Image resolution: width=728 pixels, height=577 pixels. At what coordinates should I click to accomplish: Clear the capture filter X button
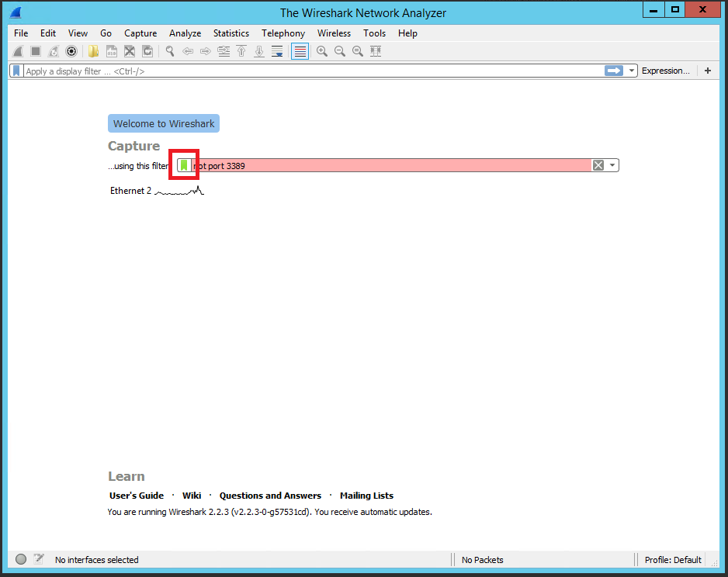598,165
